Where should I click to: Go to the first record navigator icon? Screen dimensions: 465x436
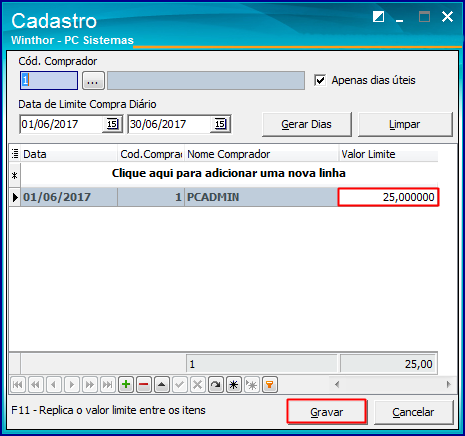(18, 385)
